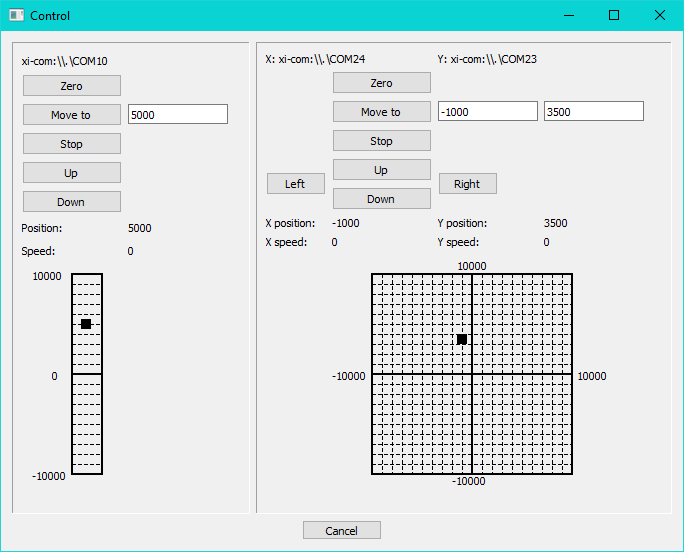This screenshot has height=552, width=684.
Task: Select the Y target field showing 3500
Action: (593, 112)
